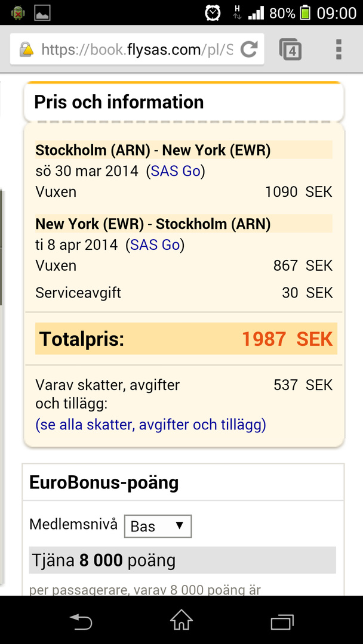Tap the security warning padlock icon
Viewport: 363px width, 644px height.
[x=26, y=49]
